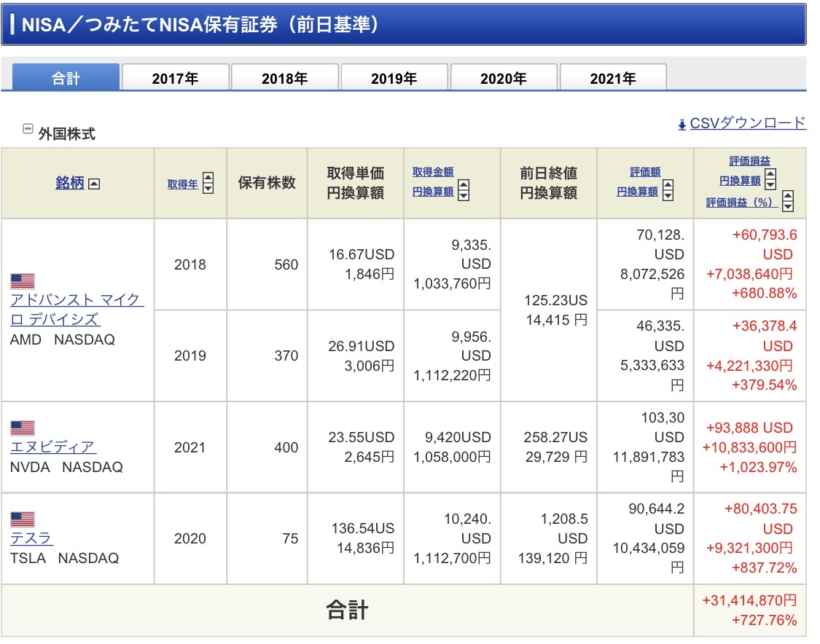820x644 pixels.
Task: Click the US flag icon for NVDA
Action: 23,428
